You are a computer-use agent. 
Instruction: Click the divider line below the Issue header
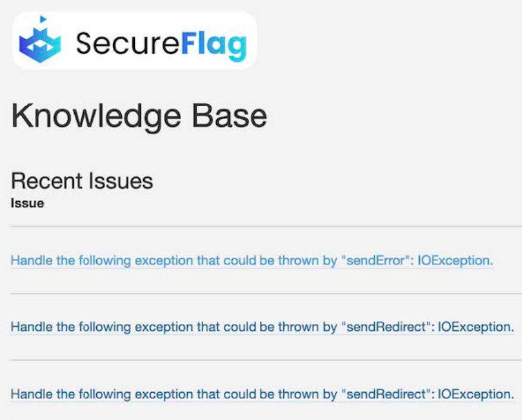(266, 227)
